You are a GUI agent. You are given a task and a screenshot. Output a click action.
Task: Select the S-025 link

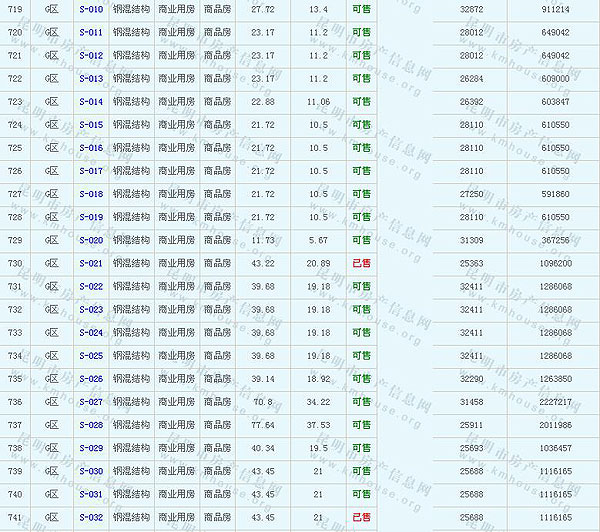point(90,356)
